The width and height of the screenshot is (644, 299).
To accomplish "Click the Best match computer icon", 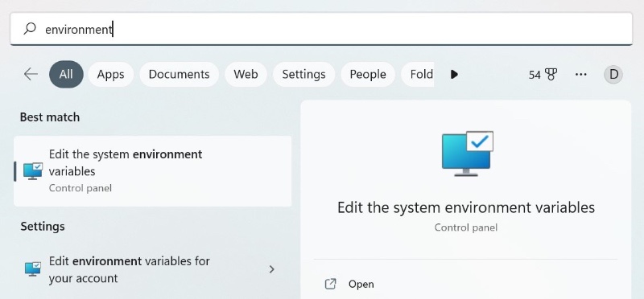I will (x=33, y=171).
